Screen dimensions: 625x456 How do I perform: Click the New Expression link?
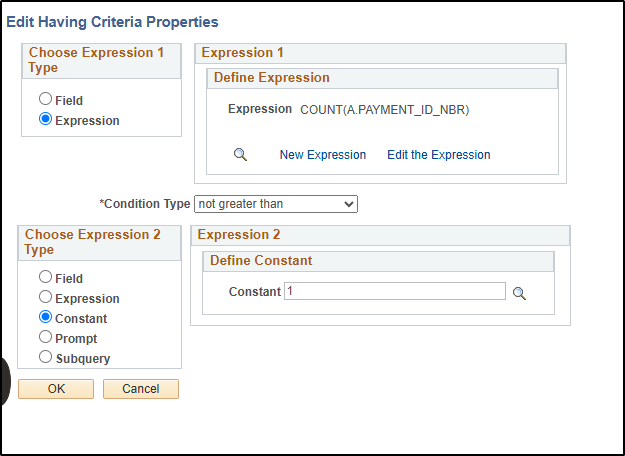(323, 155)
